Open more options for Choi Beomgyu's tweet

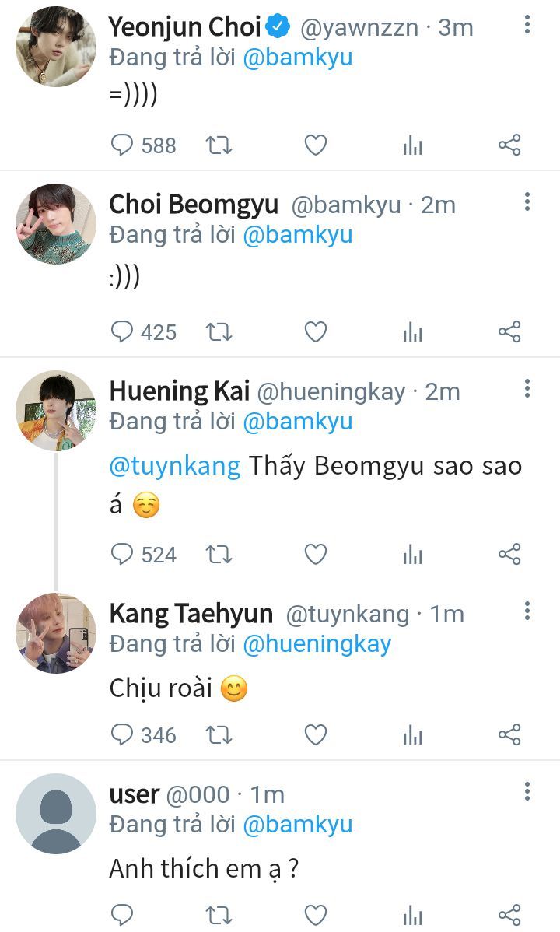(527, 202)
